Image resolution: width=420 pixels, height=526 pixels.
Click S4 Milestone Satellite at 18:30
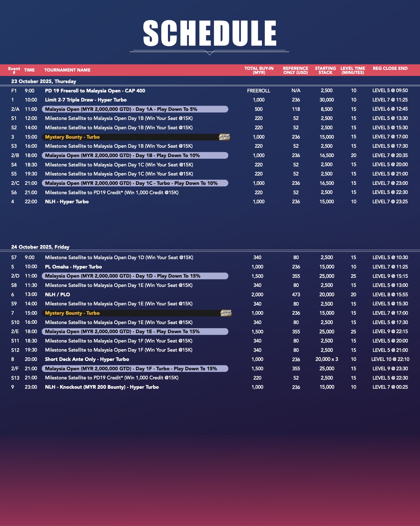[x=119, y=165]
